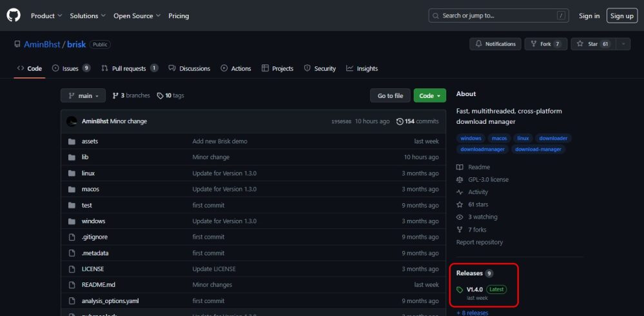The image size is (644, 316).
Task: Open the AminBhst owner profile link
Action: [x=42, y=44]
